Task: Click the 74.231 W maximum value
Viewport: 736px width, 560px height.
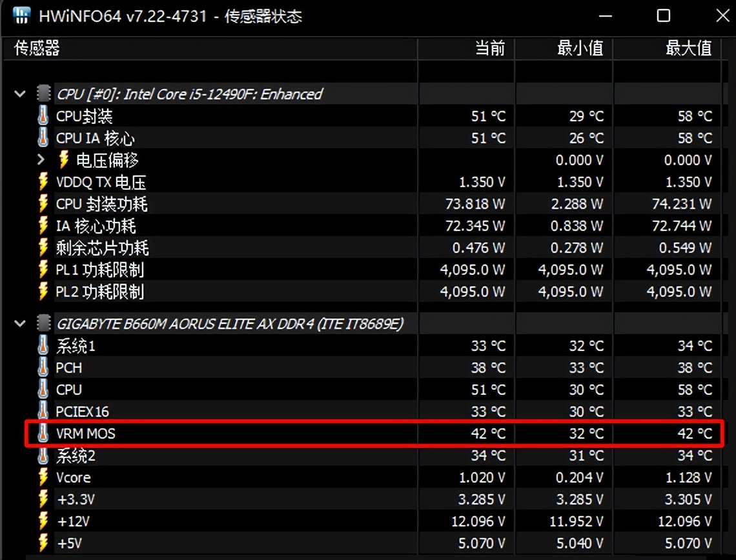Action: [x=682, y=204]
